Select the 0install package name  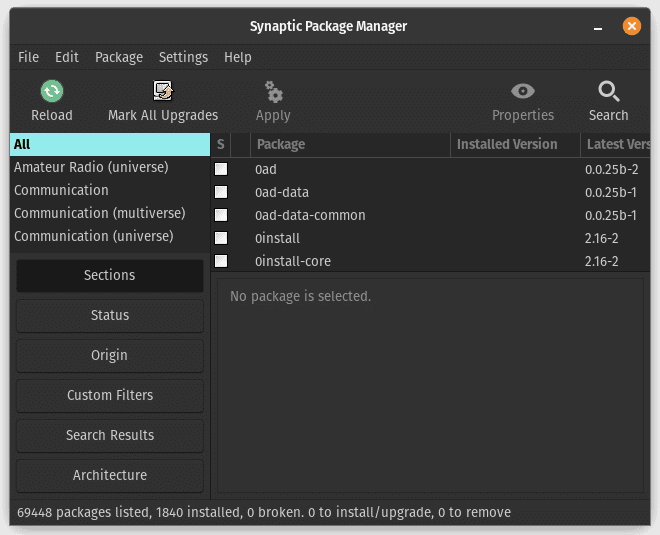[277, 238]
